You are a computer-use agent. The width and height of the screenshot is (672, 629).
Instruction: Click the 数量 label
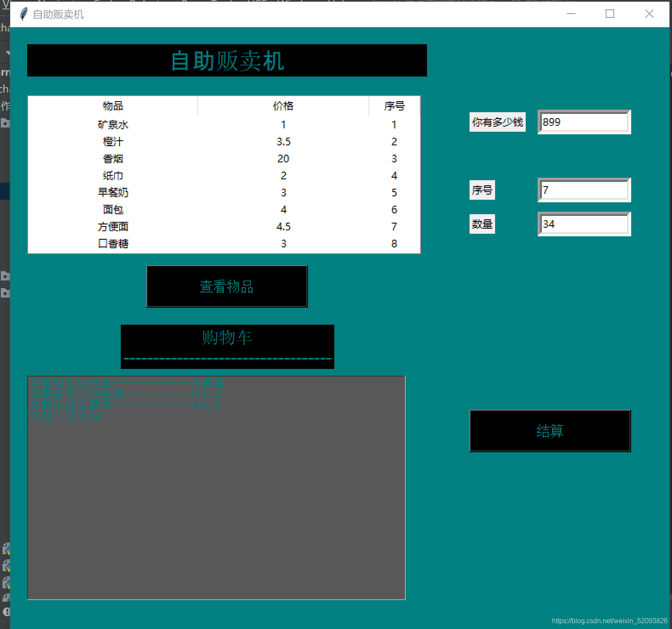click(x=482, y=224)
